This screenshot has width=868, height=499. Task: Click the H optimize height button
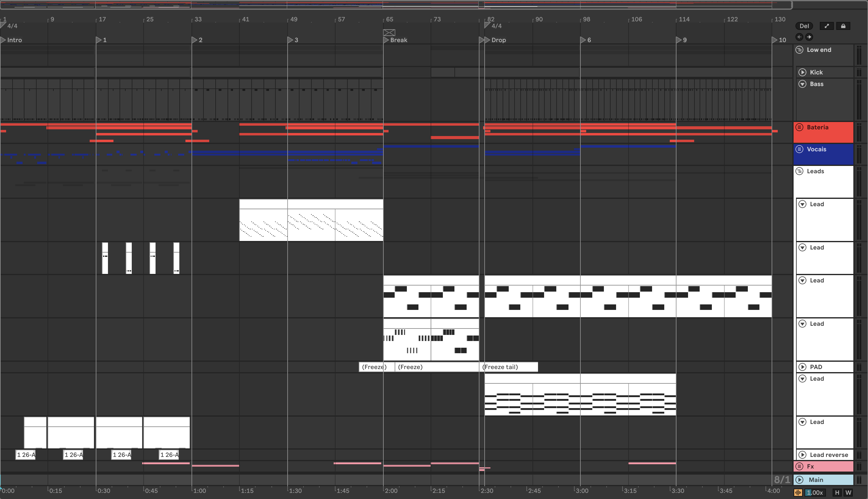pos(837,493)
